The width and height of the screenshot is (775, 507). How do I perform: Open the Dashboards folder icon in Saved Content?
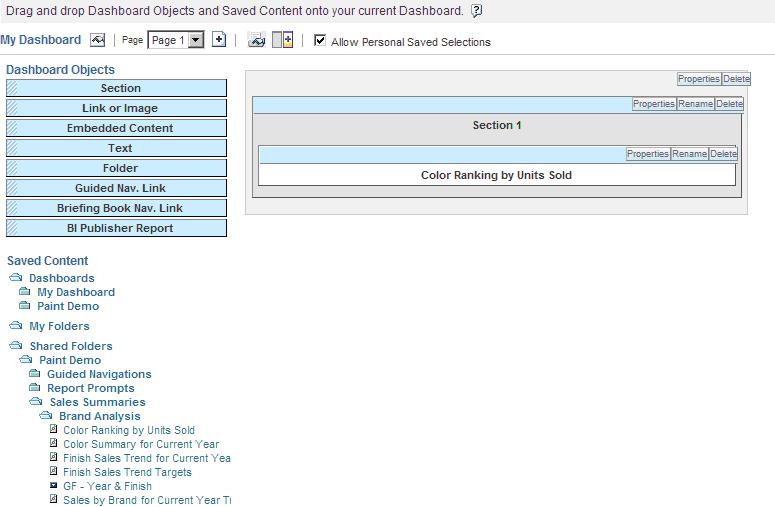(15, 278)
